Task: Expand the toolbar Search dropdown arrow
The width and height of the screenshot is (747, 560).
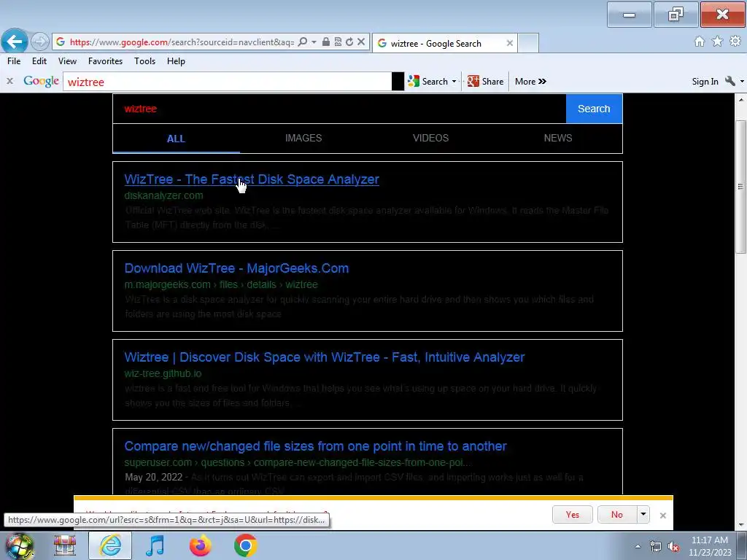Action: pyautogui.click(x=454, y=82)
